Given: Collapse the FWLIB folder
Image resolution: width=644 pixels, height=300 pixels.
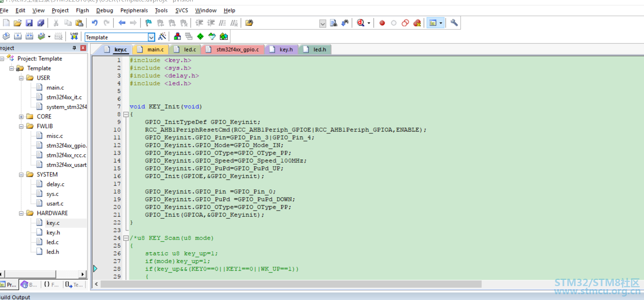Looking at the screenshot, I should 21,126.
